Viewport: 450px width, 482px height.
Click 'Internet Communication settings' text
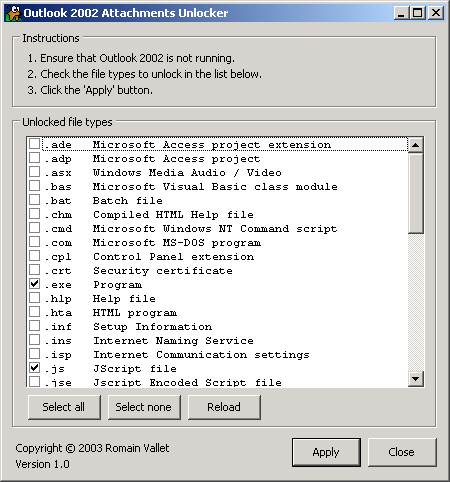pos(201,355)
